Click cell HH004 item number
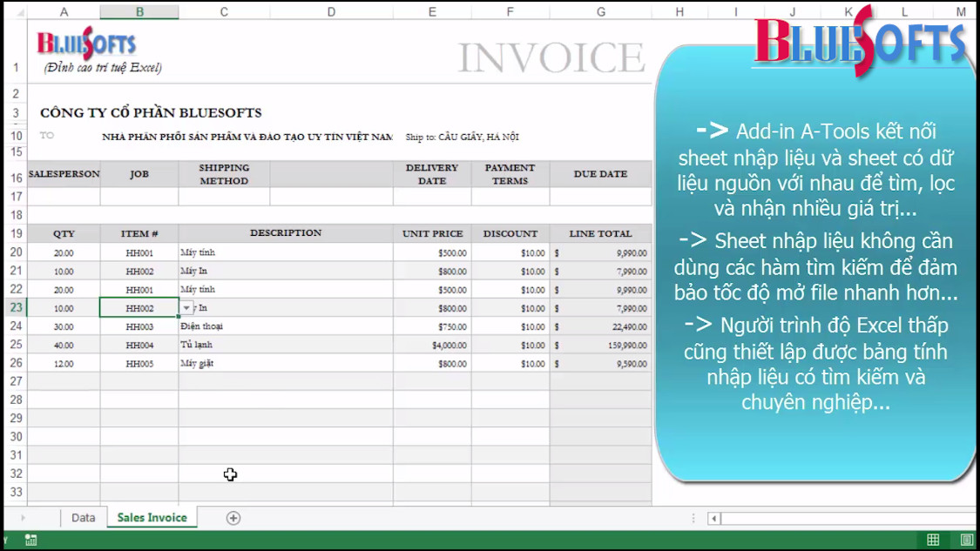Viewport: 980px width, 551px height. [139, 345]
